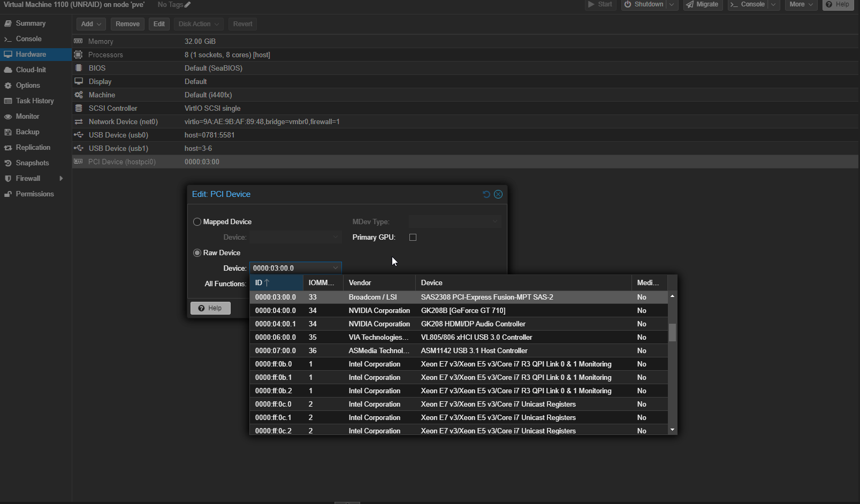This screenshot has width=860, height=504.
Task: Open the Summary tab
Action: [x=31, y=24]
